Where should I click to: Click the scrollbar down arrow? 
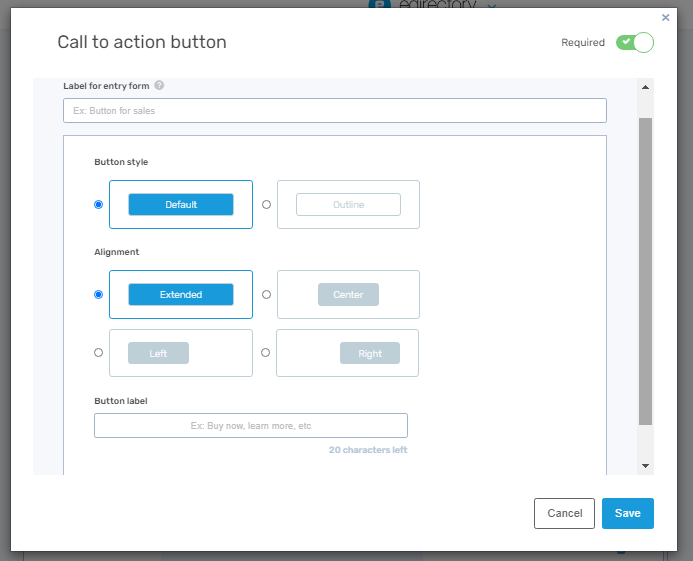[x=645, y=466]
